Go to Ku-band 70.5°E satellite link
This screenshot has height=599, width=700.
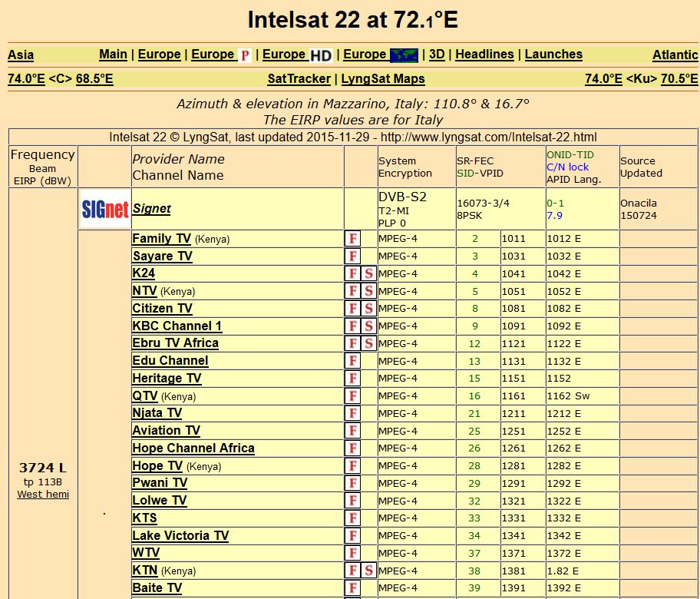(679, 79)
